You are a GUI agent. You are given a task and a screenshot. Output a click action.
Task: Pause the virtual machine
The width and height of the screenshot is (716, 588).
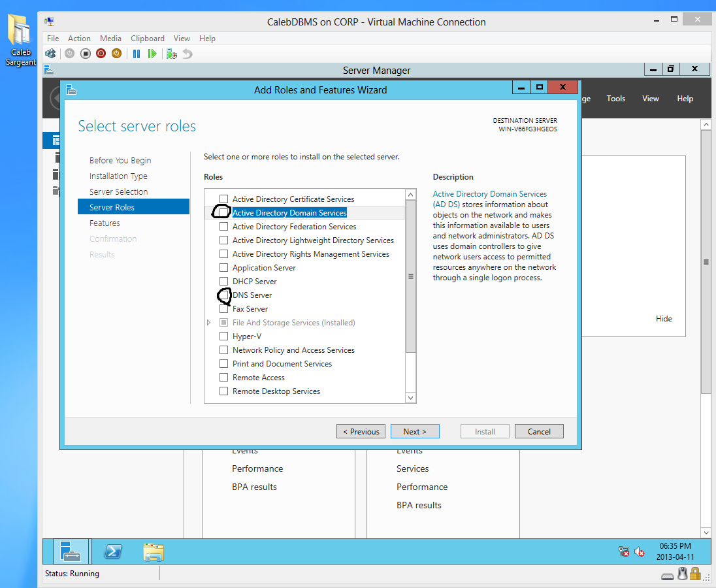click(136, 54)
